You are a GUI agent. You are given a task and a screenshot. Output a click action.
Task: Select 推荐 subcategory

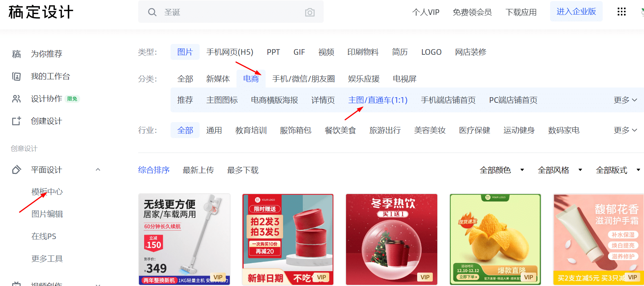point(185,100)
